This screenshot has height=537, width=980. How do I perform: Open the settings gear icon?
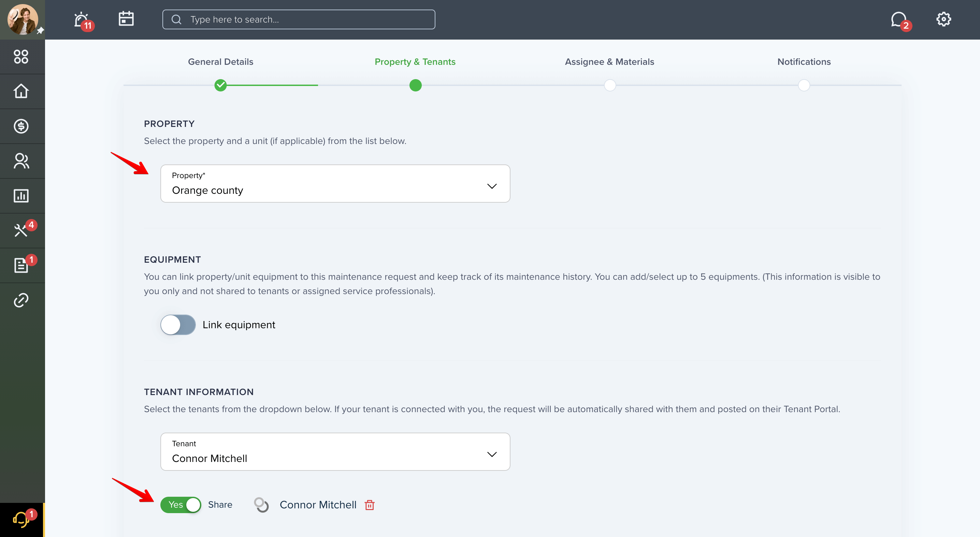click(x=943, y=19)
